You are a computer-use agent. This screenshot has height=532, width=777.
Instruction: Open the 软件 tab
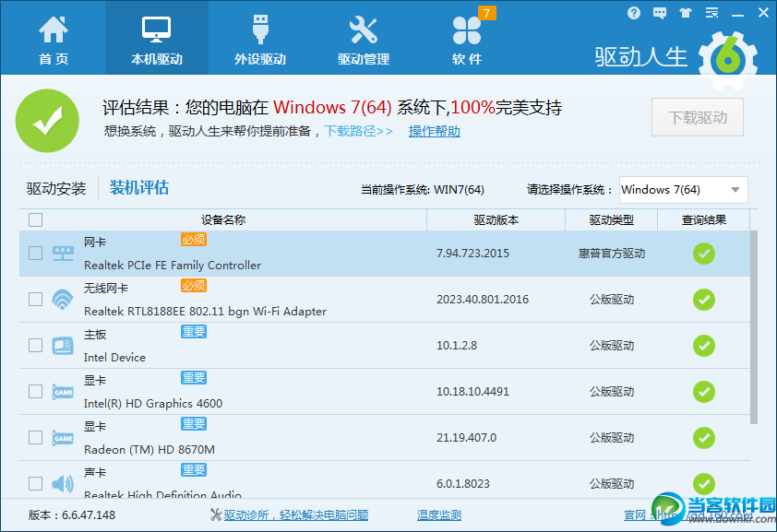pos(467,39)
